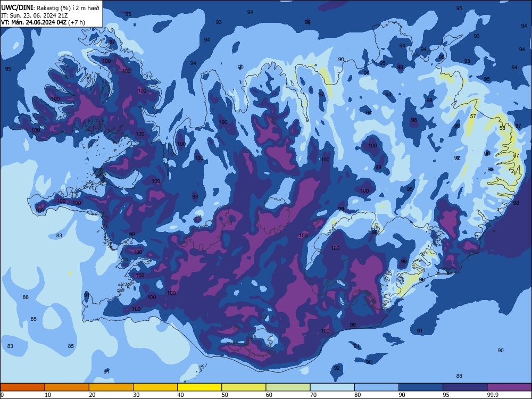This screenshot has height=399, width=532.
Task: Select the pale yellow 50–60 legend swatch
Action: pyautogui.click(x=244, y=387)
